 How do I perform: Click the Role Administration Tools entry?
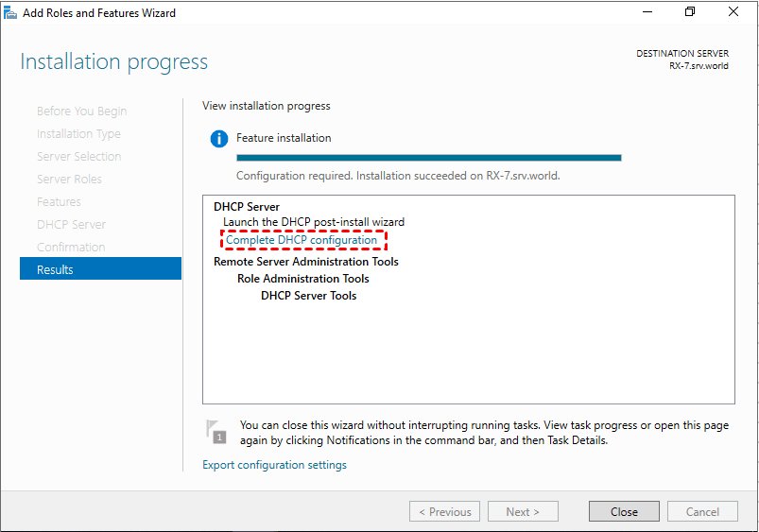pos(303,279)
